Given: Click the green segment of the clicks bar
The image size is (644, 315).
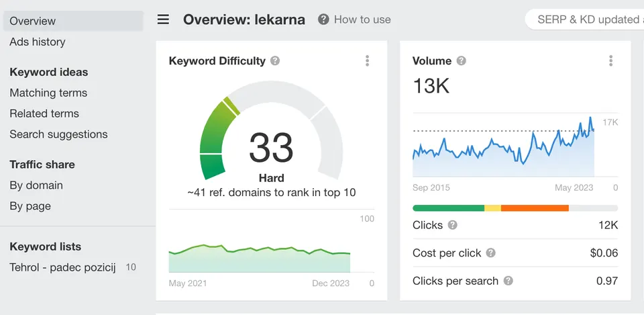Looking at the screenshot, I should [449, 208].
